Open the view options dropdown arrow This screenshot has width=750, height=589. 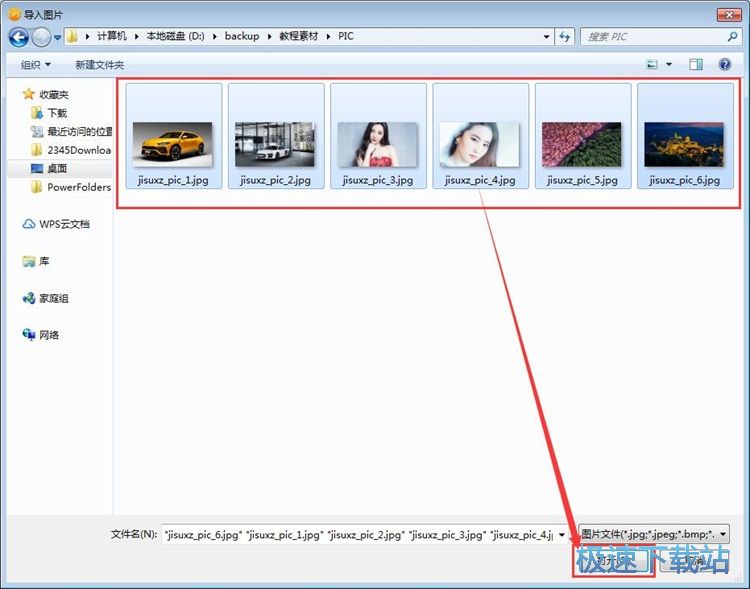click(x=669, y=64)
